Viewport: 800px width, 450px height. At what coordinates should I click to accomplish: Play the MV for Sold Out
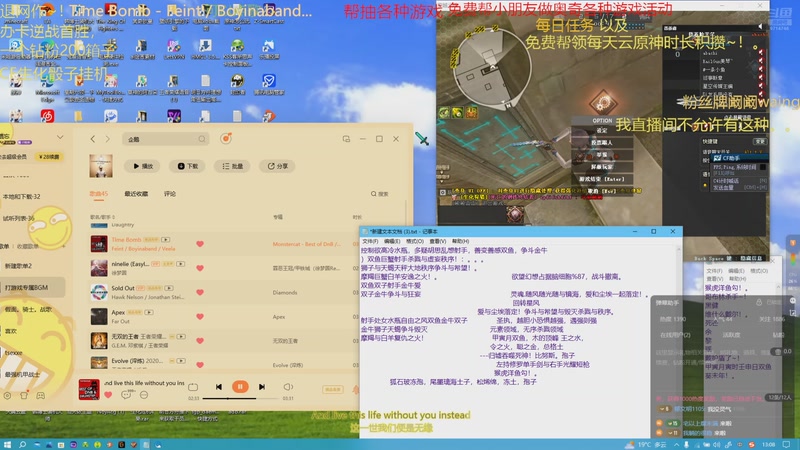point(169,288)
